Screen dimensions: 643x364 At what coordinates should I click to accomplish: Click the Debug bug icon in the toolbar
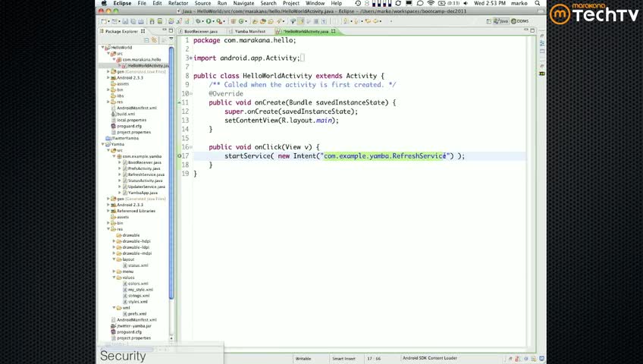(x=198, y=21)
